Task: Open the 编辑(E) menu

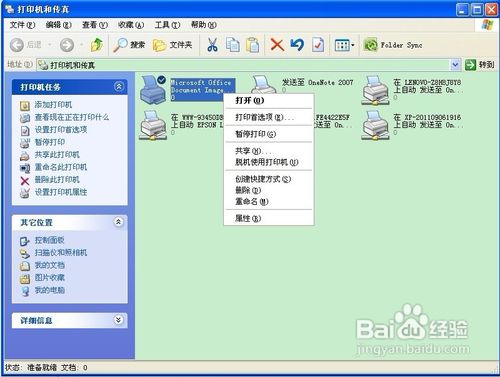Action: click(x=59, y=25)
